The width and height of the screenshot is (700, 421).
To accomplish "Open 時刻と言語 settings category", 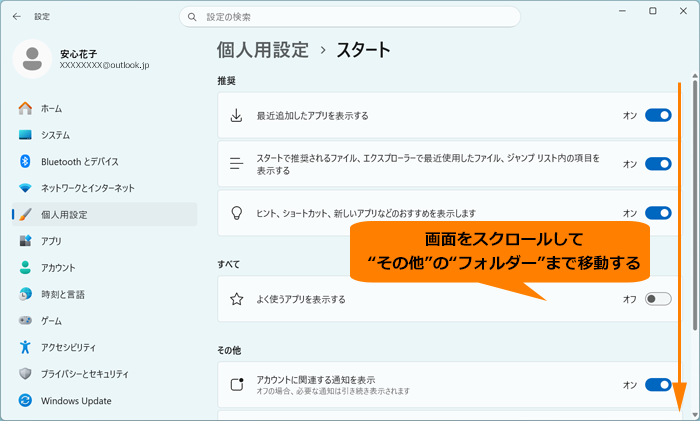I will tap(104, 294).
